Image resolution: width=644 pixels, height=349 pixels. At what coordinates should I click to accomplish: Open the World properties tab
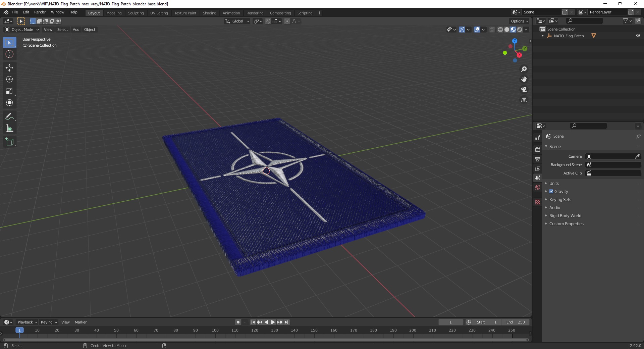tap(538, 187)
